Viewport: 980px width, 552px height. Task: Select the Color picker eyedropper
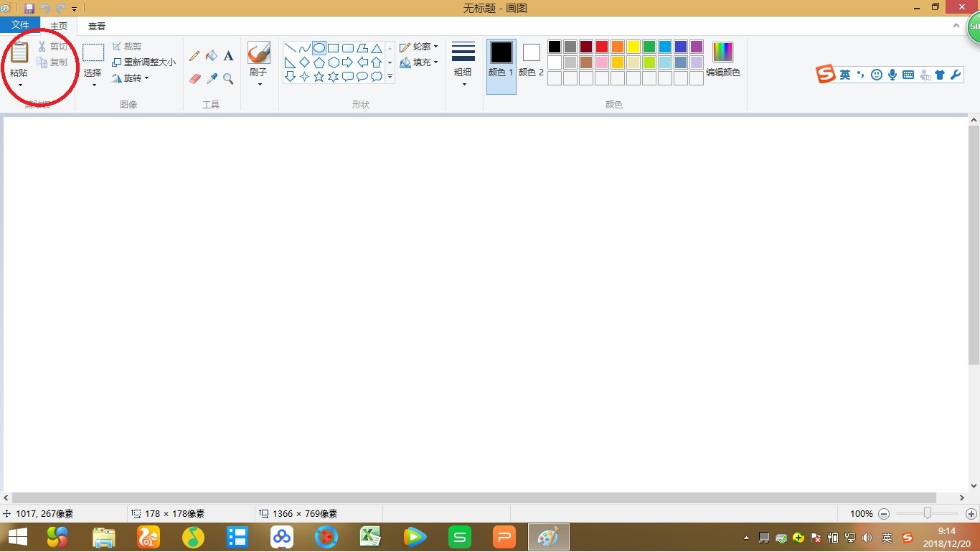click(212, 79)
